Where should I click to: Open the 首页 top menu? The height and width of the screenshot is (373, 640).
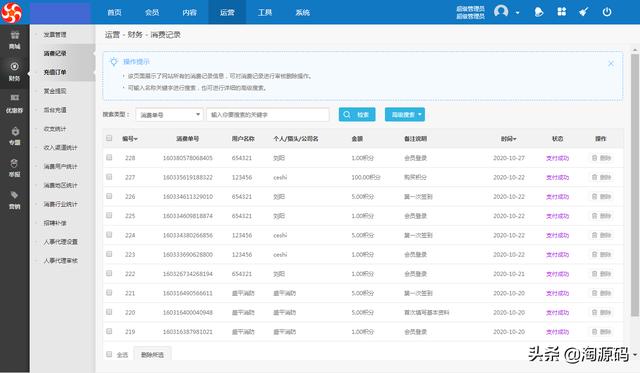(114, 12)
